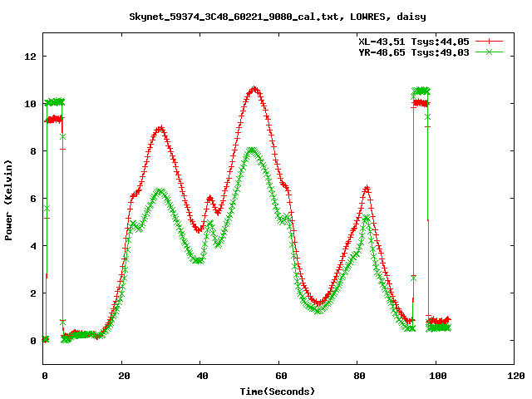Click the x-axis tick label 20
The image size is (532, 399).
(x=124, y=376)
